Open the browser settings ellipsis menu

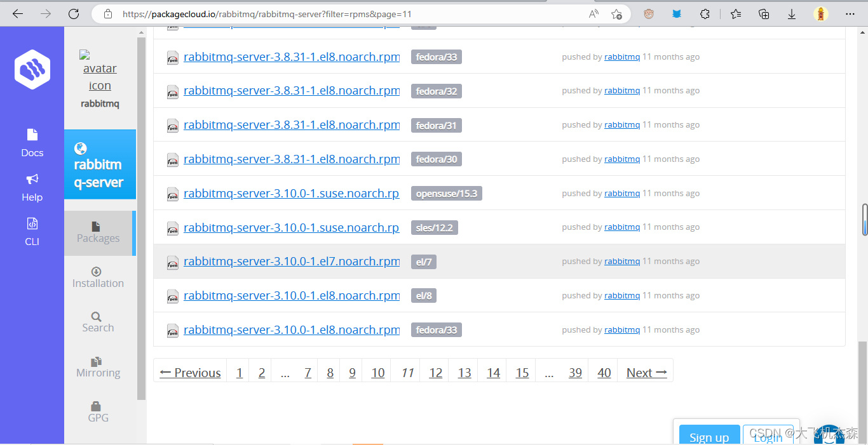tap(850, 14)
